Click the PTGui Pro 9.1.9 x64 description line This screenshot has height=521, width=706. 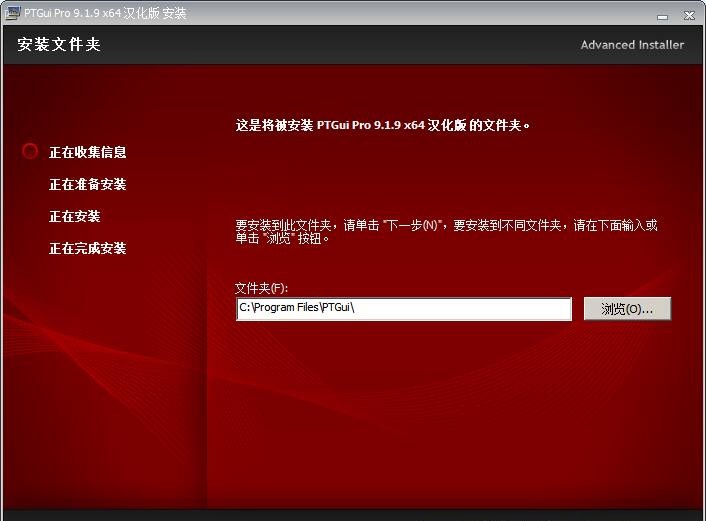(383, 125)
